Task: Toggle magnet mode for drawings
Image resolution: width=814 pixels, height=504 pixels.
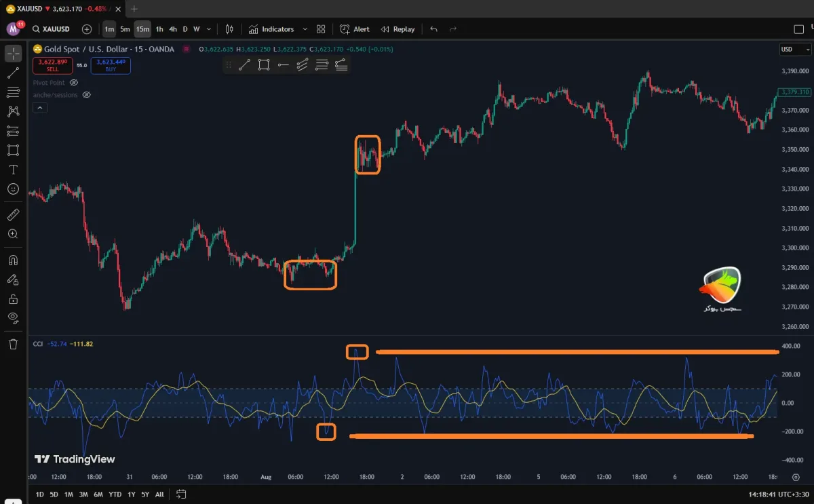Action: [13, 260]
